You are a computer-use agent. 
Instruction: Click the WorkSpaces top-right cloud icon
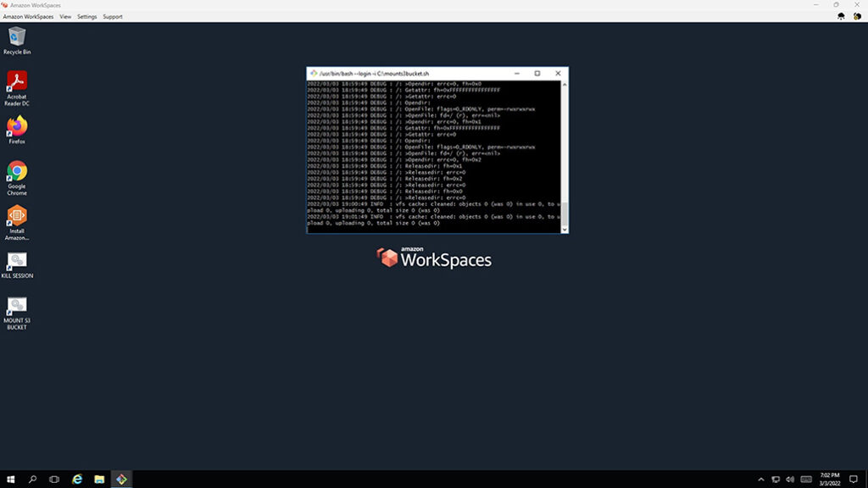click(x=841, y=17)
